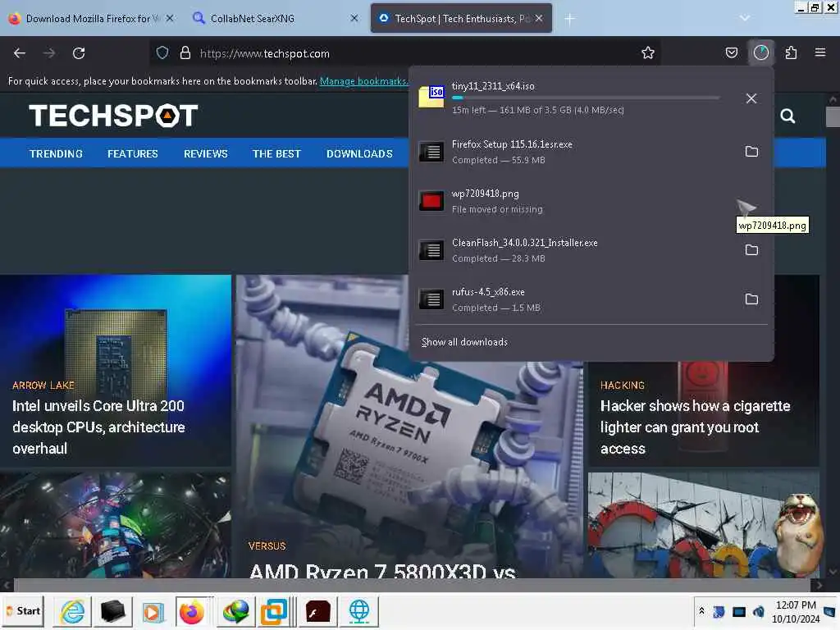Open the Google logo article thumbnail
840x630 pixels.
703,525
